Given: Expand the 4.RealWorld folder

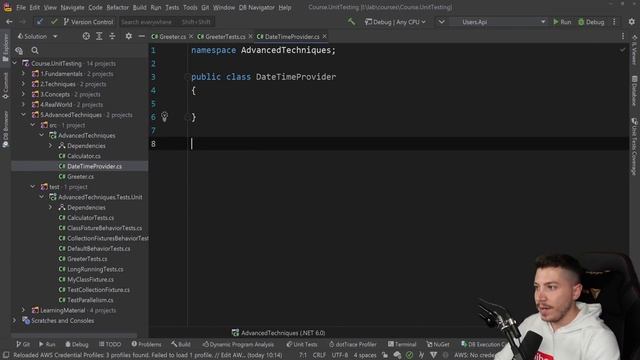Looking at the screenshot, I should [23, 104].
